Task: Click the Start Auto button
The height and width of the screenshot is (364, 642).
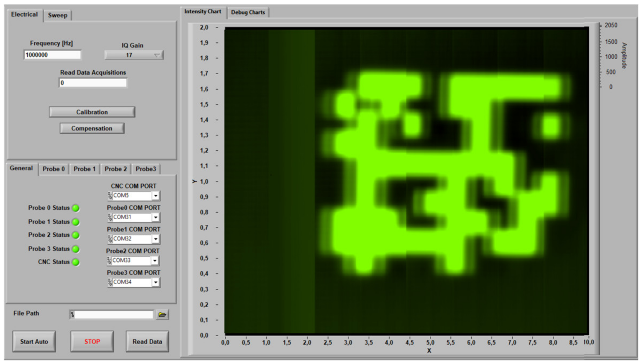Action: tap(34, 341)
